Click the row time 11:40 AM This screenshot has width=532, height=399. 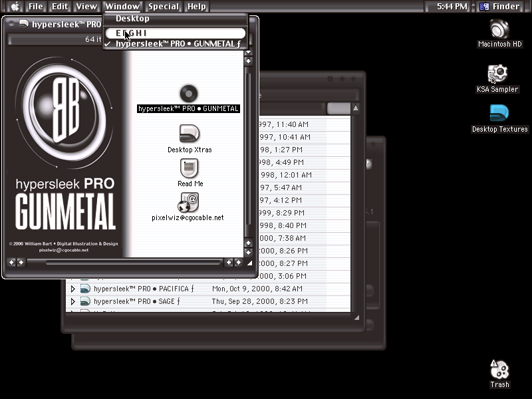[292, 124]
